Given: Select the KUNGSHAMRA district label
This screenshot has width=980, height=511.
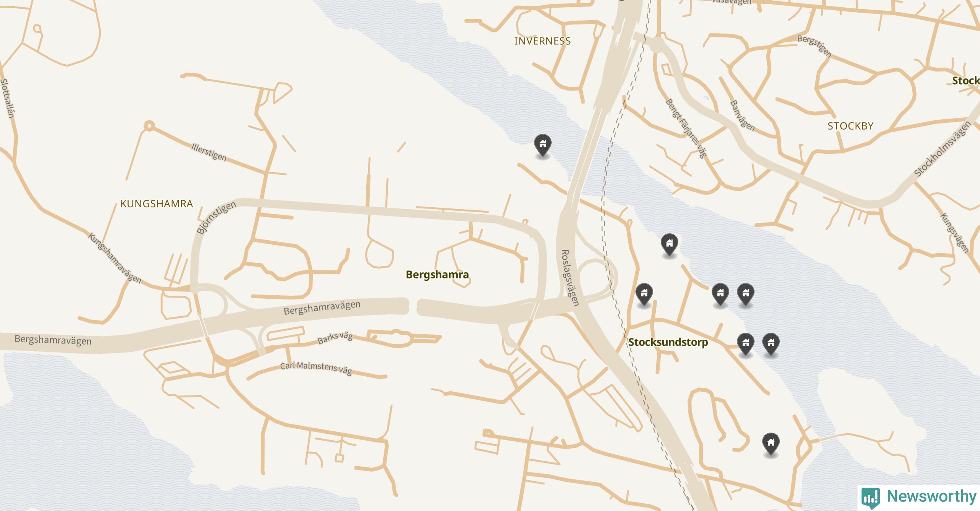Looking at the screenshot, I should [157, 204].
